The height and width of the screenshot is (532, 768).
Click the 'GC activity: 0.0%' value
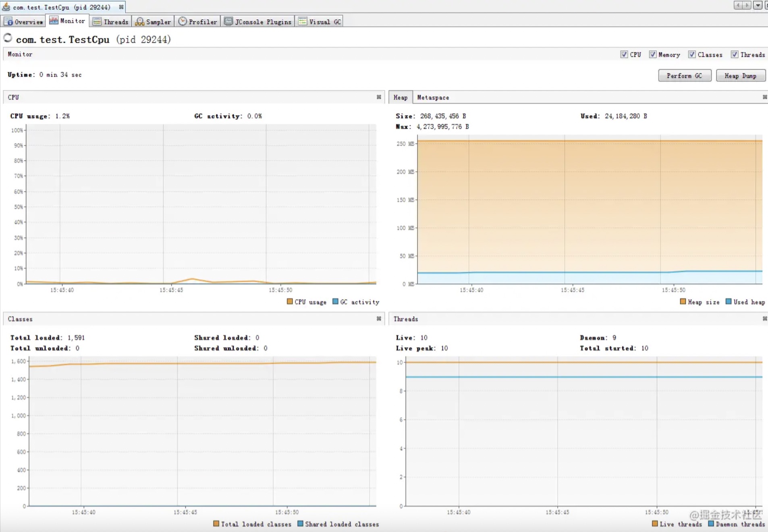pyautogui.click(x=228, y=116)
